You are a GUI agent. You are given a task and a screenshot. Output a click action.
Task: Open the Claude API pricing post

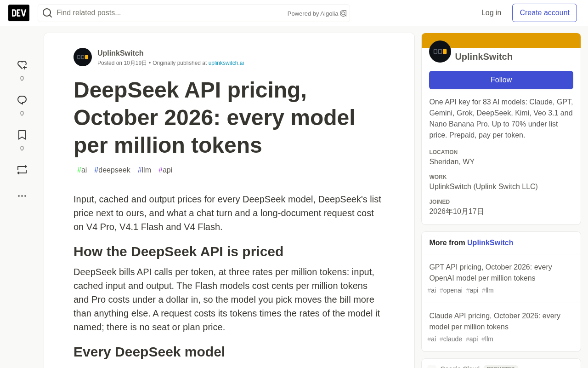coord(495,322)
